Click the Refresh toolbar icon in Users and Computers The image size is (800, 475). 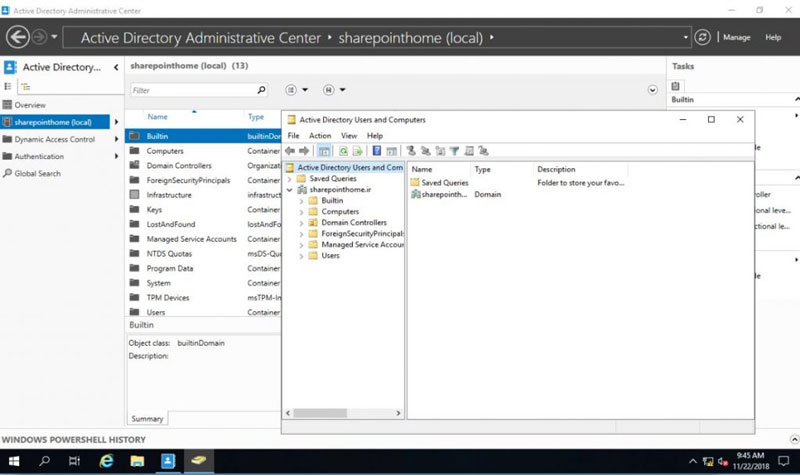[343, 151]
